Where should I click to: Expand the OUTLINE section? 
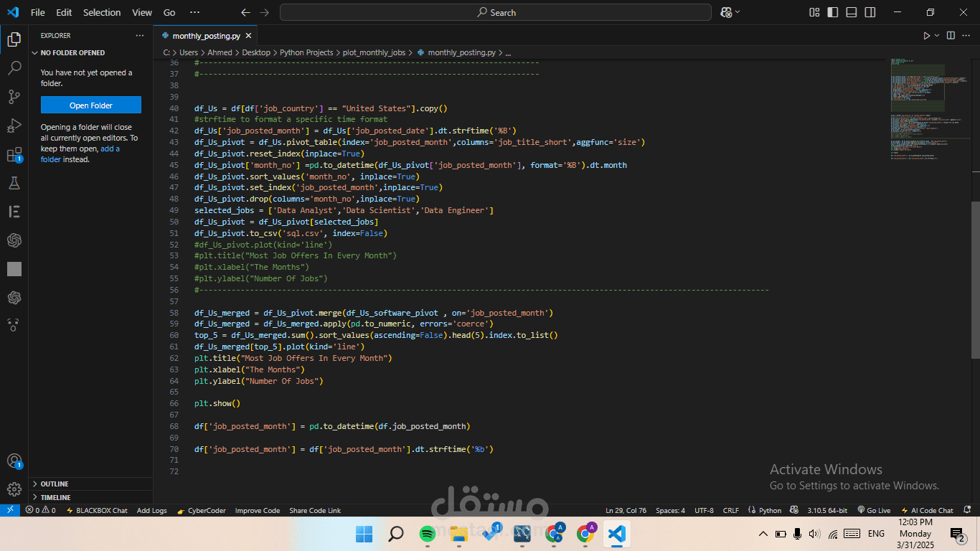click(x=55, y=484)
